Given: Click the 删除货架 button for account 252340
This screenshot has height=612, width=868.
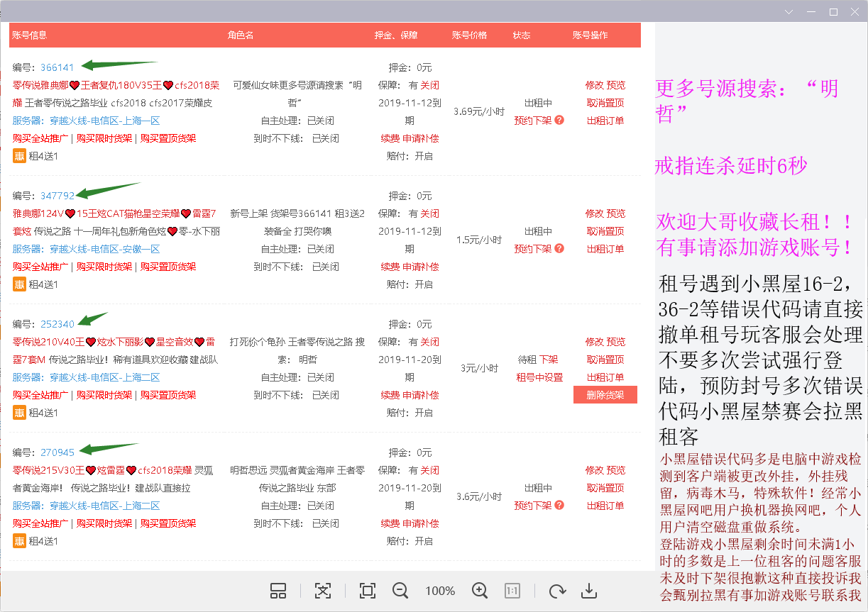Looking at the screenshot, I should coord(605,395).
